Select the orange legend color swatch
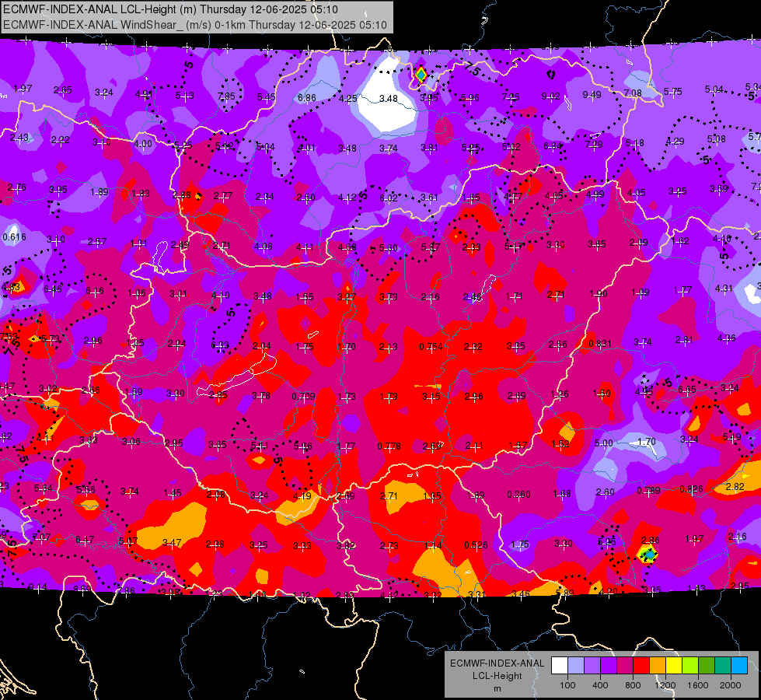Image resolution: width=761 pixels, height=700 pixels. click(658, 666)
